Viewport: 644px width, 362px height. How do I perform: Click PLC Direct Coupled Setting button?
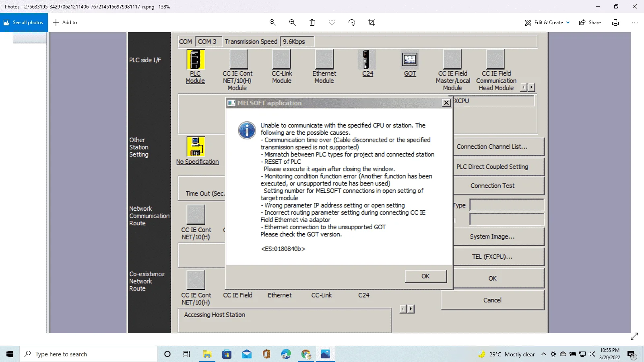pos(499,167)
